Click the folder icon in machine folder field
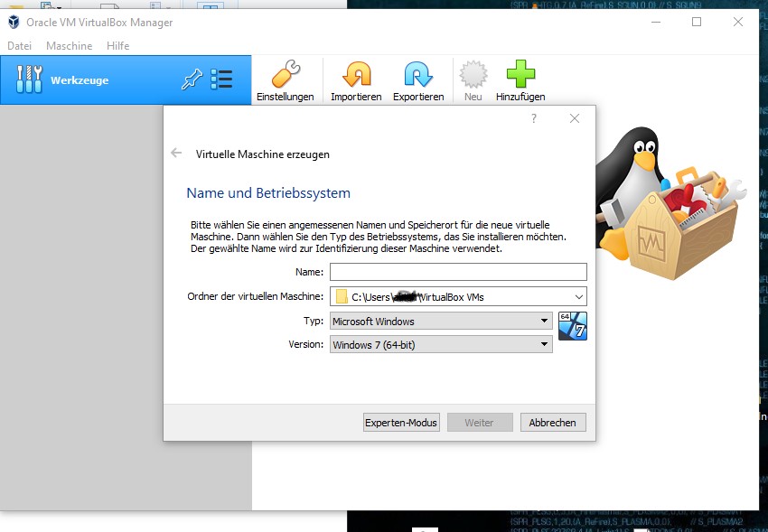The width and height of the screenshot is (768, 532). tap(342, 296)
